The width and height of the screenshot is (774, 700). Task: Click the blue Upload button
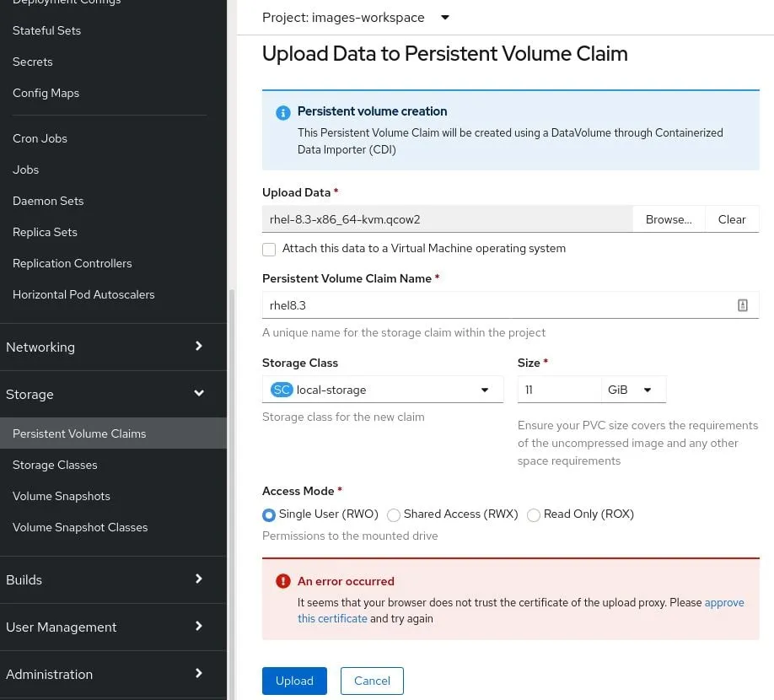(294, 681)
